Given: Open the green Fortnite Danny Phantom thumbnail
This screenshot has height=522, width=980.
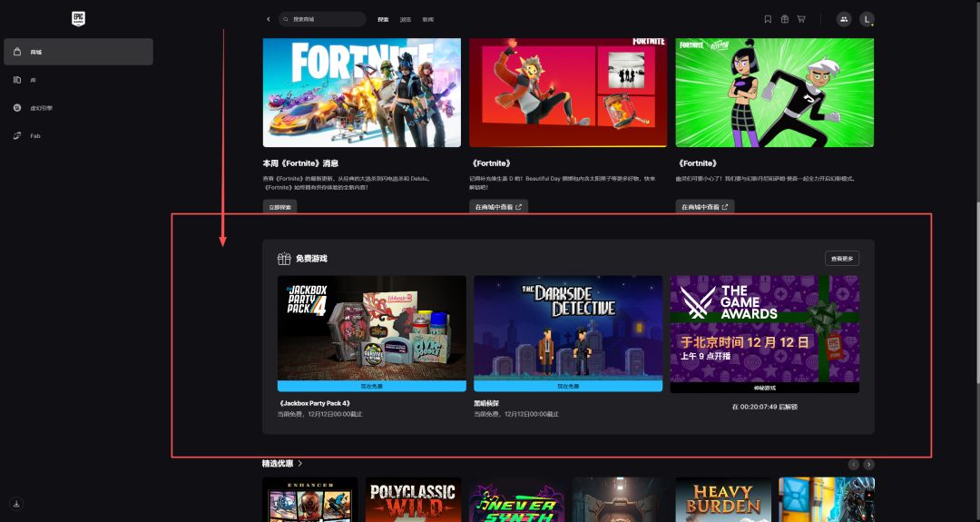Looking at the screenshot, I should [x=774, y=93].
